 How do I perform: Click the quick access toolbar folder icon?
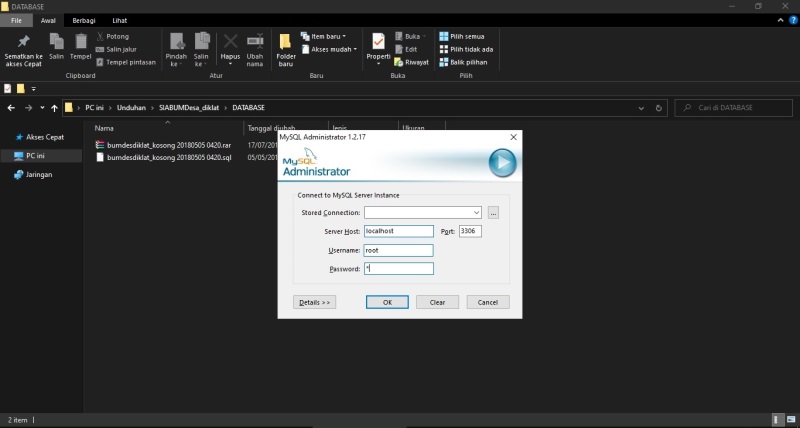pos(20,89)
